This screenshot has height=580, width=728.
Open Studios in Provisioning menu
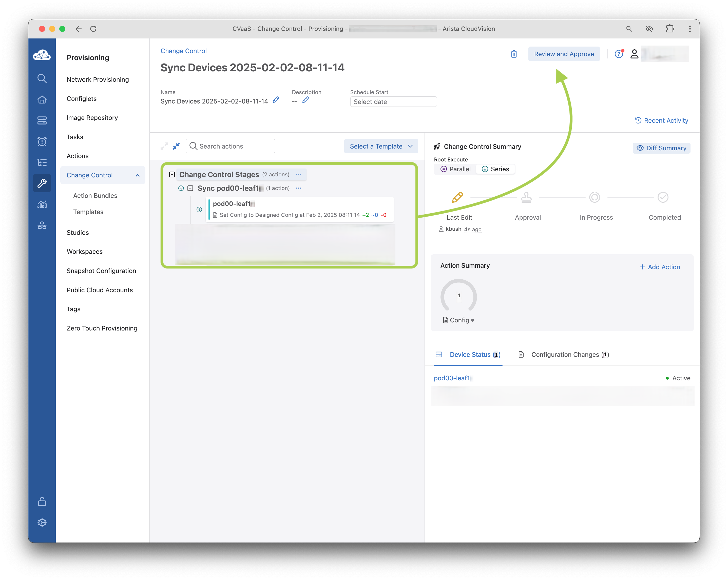point(78,233)
